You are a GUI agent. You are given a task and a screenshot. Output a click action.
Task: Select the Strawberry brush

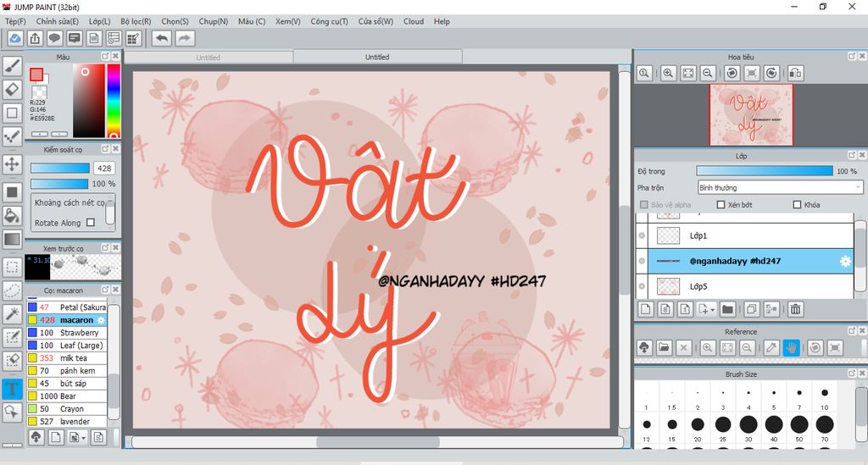66,333
